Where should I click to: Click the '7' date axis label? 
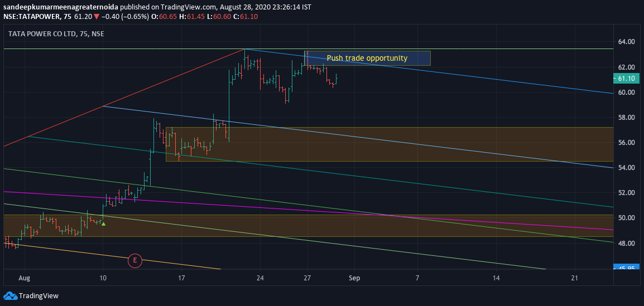pyautogui.click(x=417, y=278)
